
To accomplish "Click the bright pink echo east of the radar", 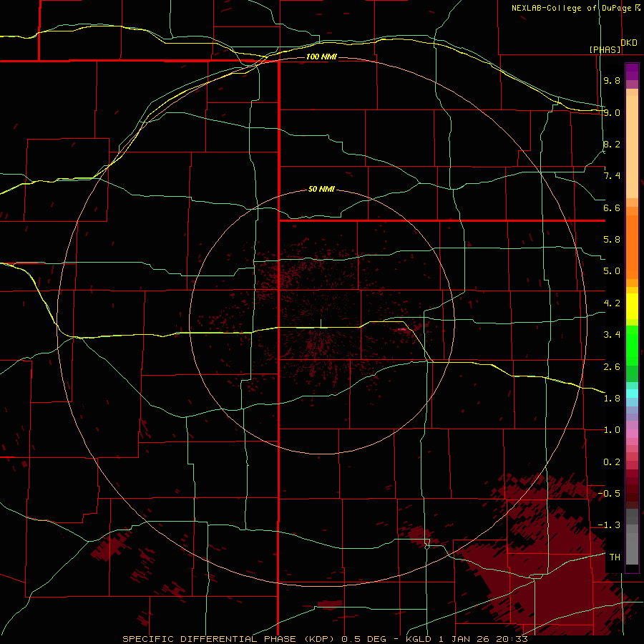I will pos(402,329).
